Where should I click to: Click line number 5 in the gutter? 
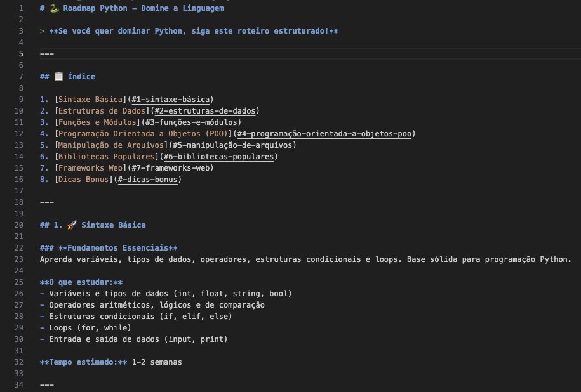click(21, 54)
